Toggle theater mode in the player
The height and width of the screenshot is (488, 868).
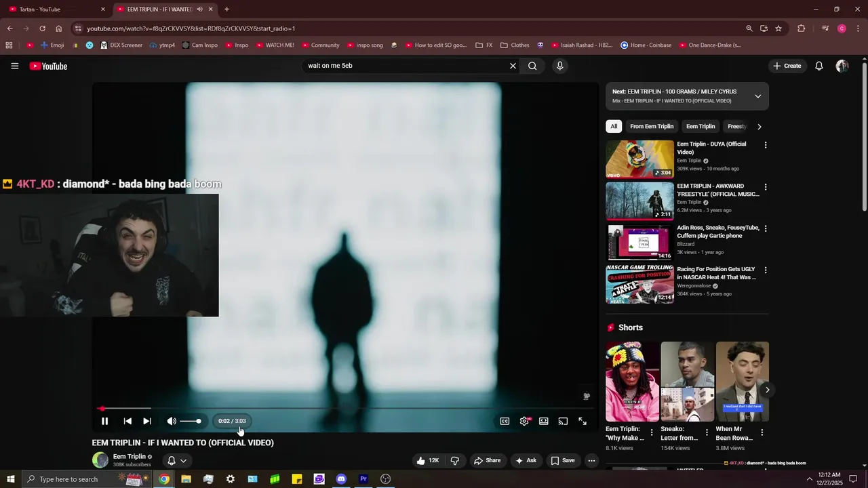coord(544,421)
